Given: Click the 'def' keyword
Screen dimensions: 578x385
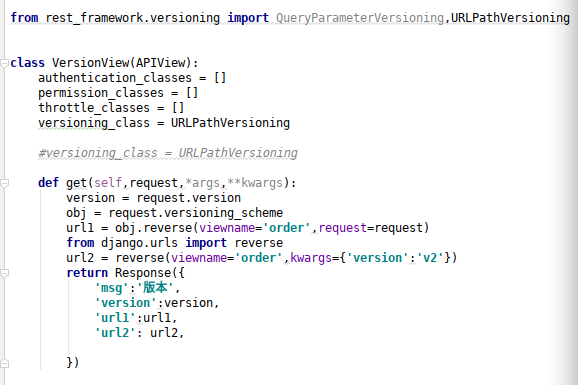Looking at the screenshot, I should pyautogui.click(x=48, y=183).
